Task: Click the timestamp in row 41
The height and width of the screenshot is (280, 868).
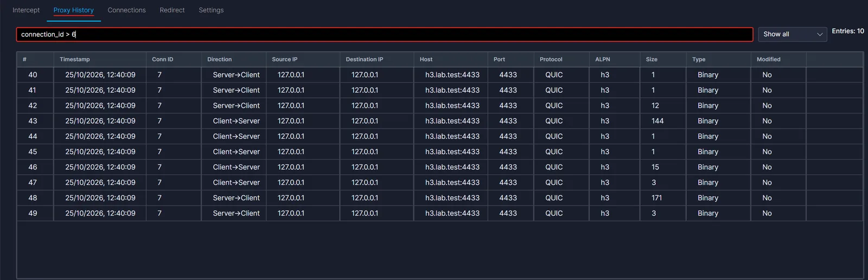Action: (100, 90)
